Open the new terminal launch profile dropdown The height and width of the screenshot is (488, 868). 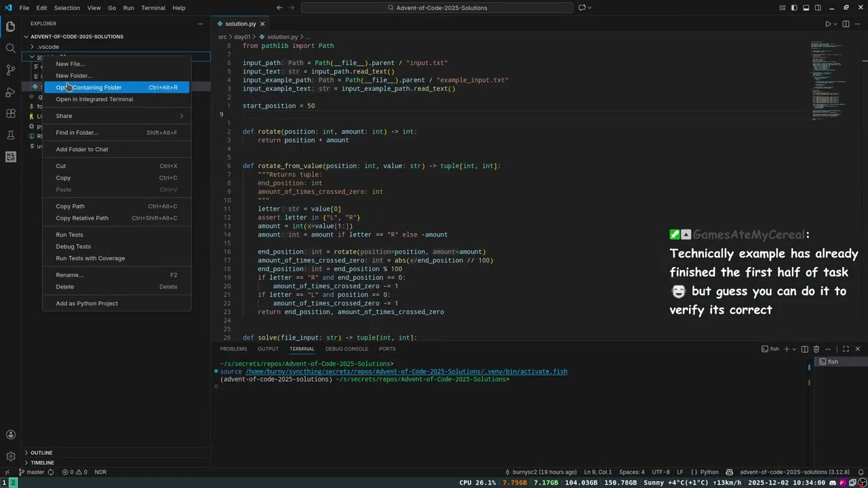pos(794,349)
